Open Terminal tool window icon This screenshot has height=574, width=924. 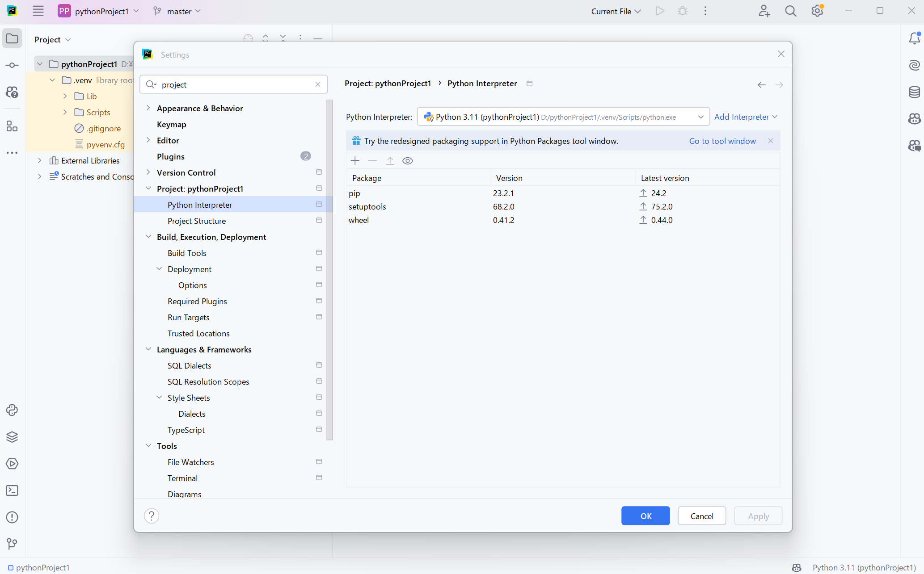pyautogui.click(x=12, y=490)
